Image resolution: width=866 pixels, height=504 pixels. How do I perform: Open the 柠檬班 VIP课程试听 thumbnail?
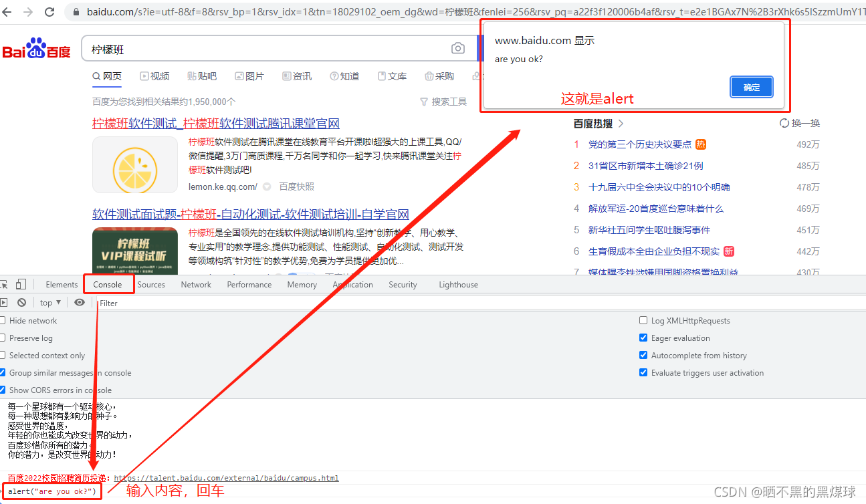pyautogui.click(x=135, y=251)
